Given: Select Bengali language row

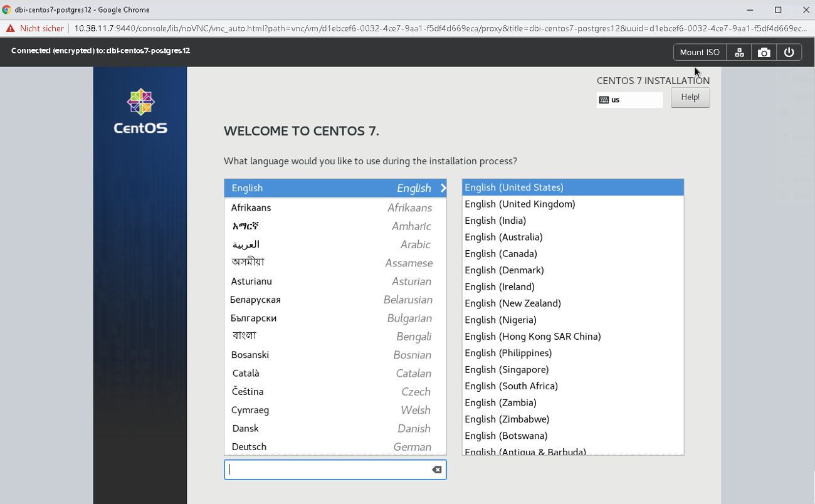Looking at the screenshot, I should [335, 337].
